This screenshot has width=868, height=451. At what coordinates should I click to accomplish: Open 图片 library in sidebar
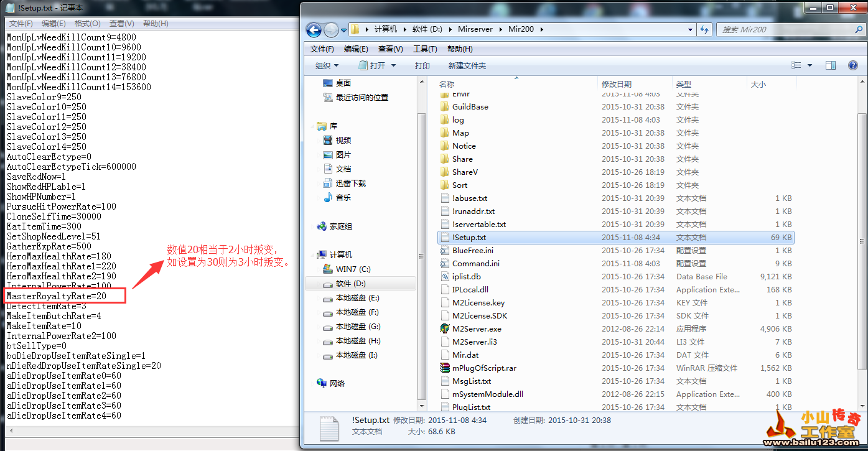click(x=337, y=154)
